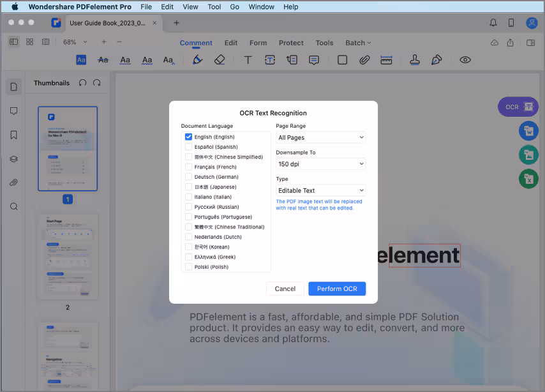Select the Measure ruler tool

[x=386, y=60]
